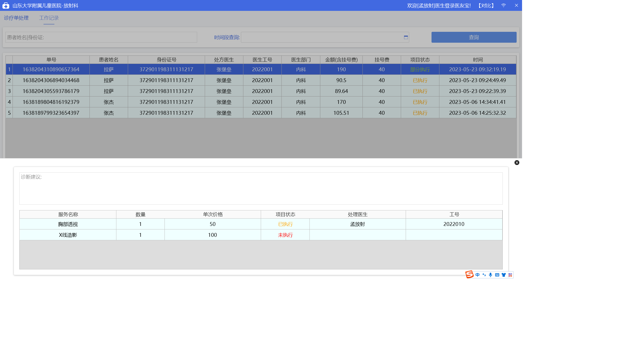Click staff number 2022010
The height and width of the screenshot is (364, 633).
point(454,224)
